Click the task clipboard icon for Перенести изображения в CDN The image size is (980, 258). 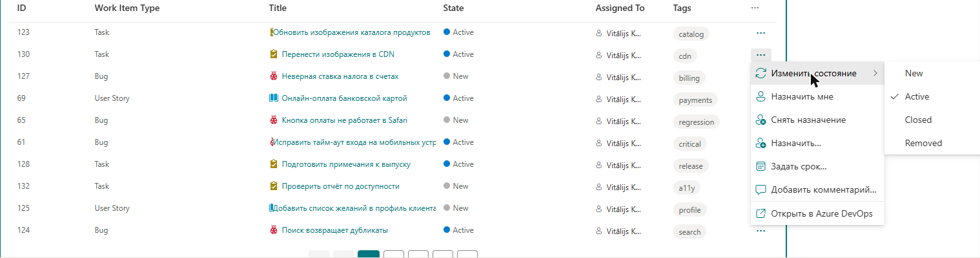click(274, 54)
